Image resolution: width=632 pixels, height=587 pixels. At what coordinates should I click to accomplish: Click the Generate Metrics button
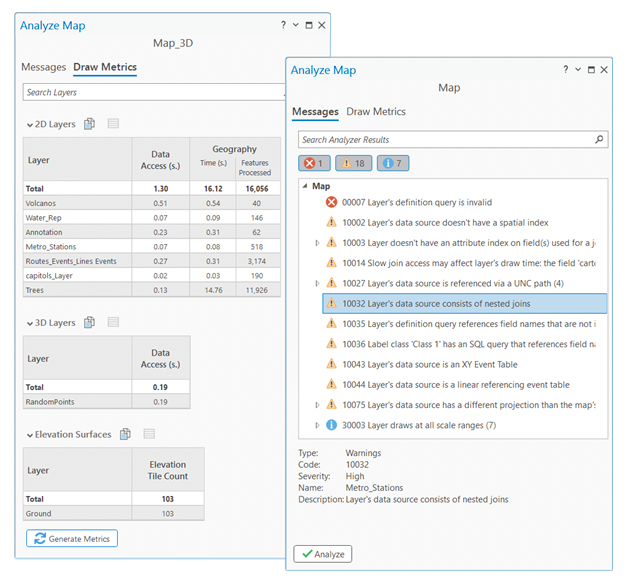coord(72,538)
